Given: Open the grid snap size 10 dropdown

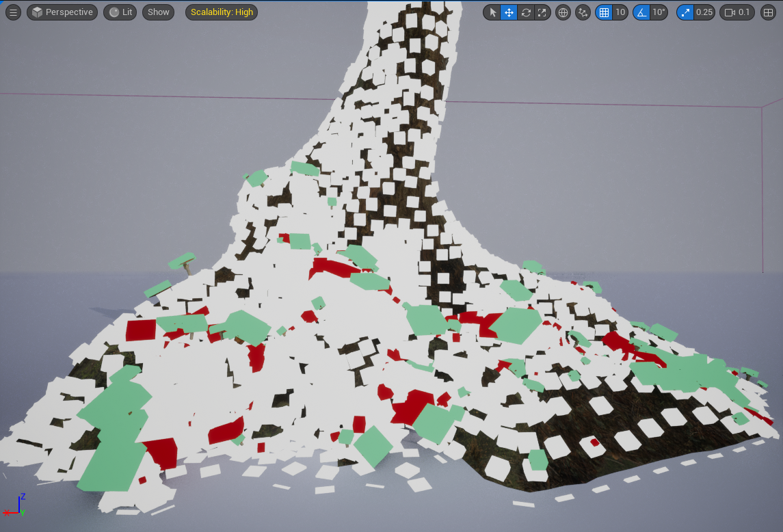Looking at the screenshot, I should tap(620, 12).
